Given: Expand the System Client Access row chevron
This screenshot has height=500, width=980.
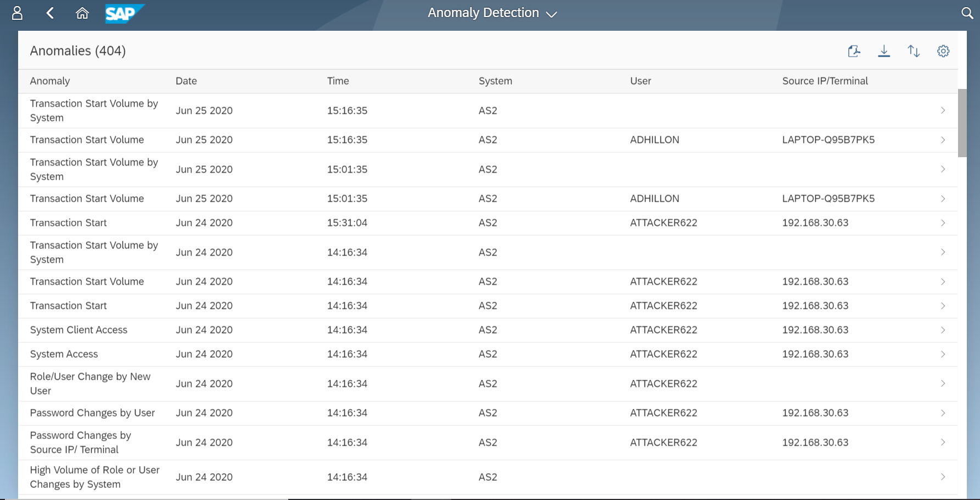Looking at the screenshot, I should (942, 330).
